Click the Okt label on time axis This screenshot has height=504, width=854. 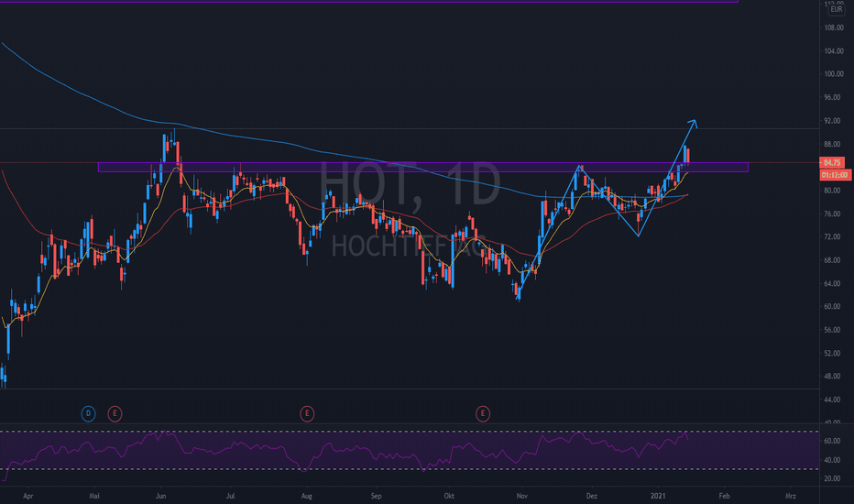coord(449,497)
